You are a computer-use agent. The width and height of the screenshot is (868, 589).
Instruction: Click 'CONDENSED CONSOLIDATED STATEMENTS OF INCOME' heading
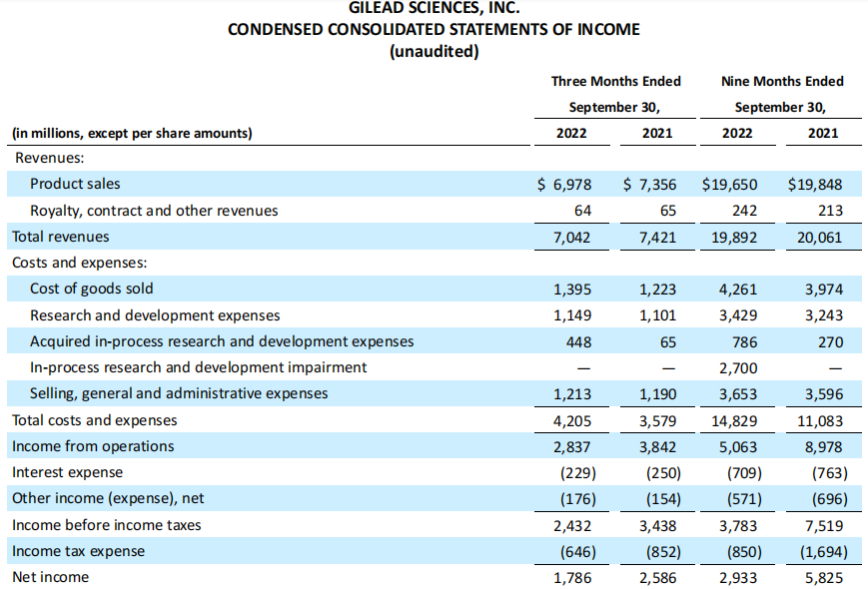click(x=434, y=29)
